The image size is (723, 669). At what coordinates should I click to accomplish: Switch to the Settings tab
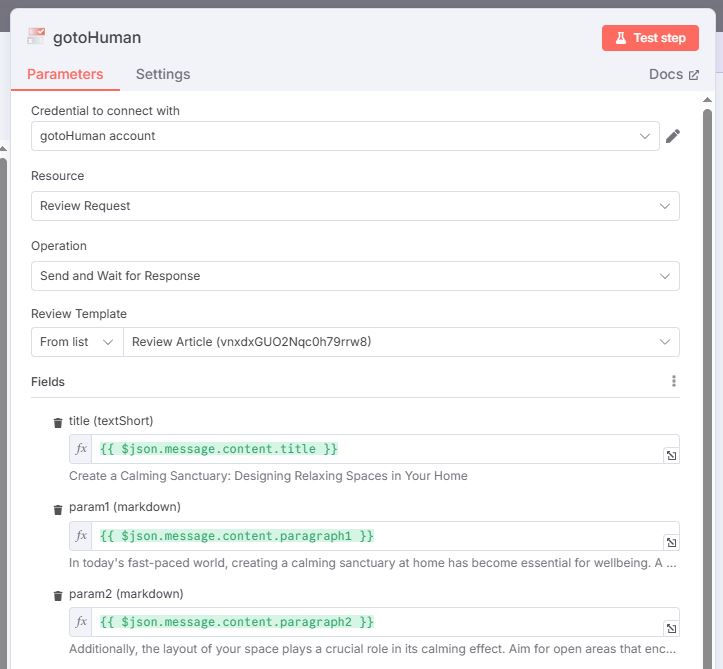pyautogui.click(x=163, y=74)
